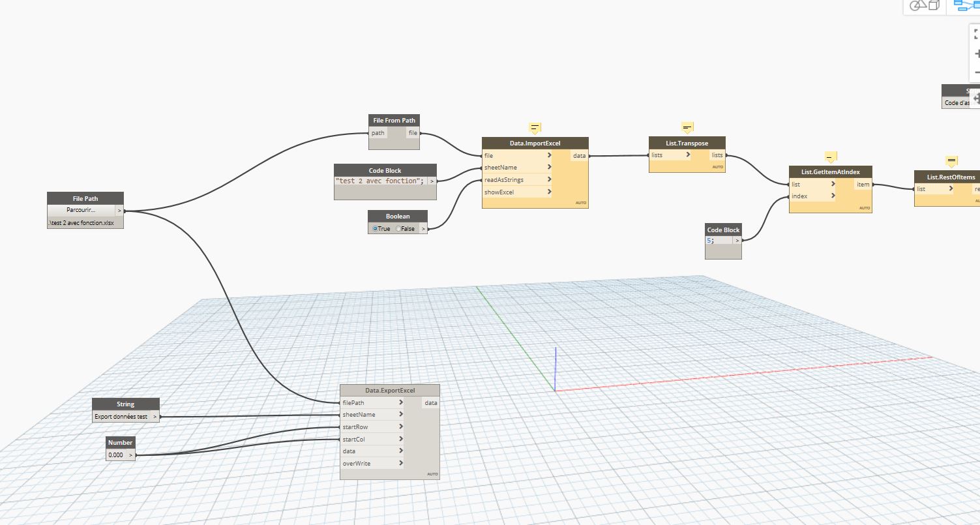Click the index port chevron on List.GetItemAtIndex
The image size is (980, 525).
[x=833, y=196]
